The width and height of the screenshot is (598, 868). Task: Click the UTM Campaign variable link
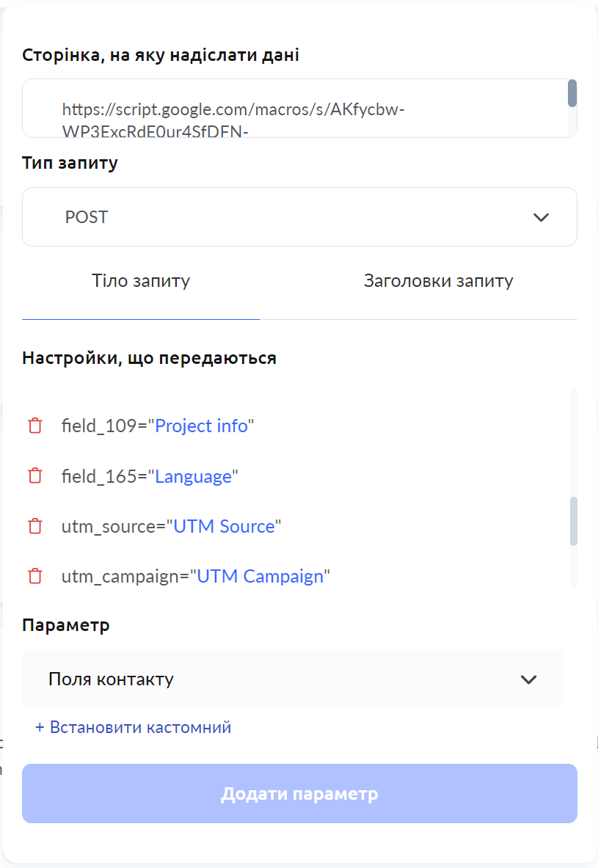260,576
